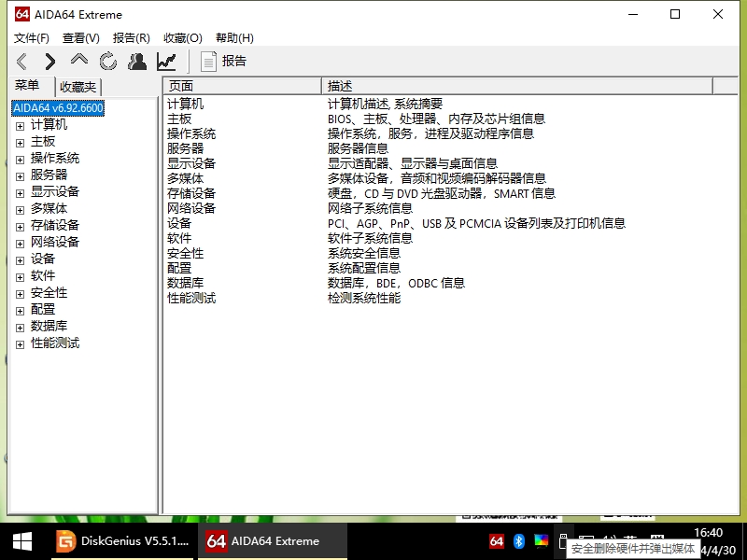The height and width of the screenshot is (560, 747).
Task: Click the AIDA64 title bar logo icon
Action: [x=21, y=14]
